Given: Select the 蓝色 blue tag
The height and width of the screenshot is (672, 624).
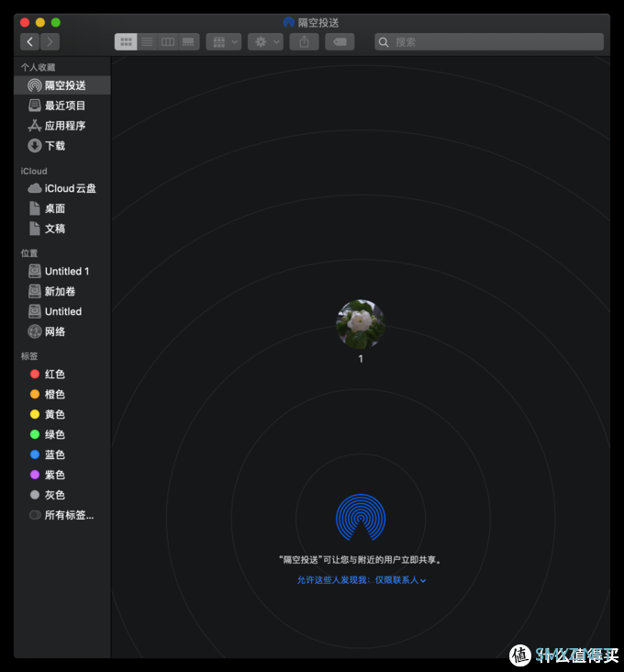Looking at the screenshot, I should [x=62, y=454].
